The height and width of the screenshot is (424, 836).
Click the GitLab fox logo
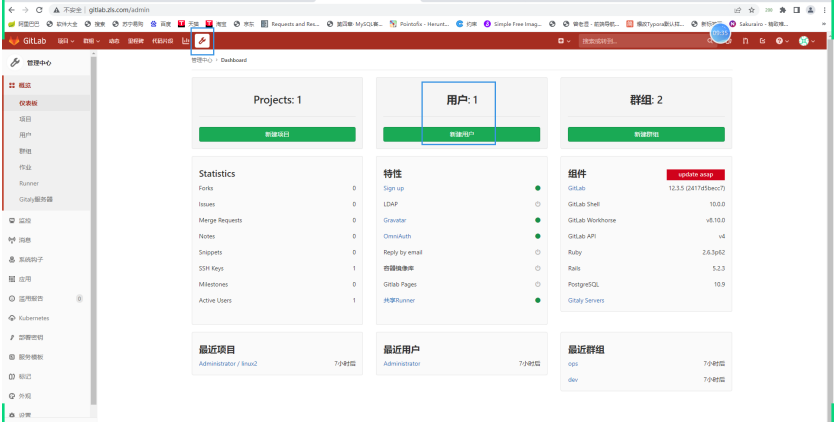pos(14,41)
